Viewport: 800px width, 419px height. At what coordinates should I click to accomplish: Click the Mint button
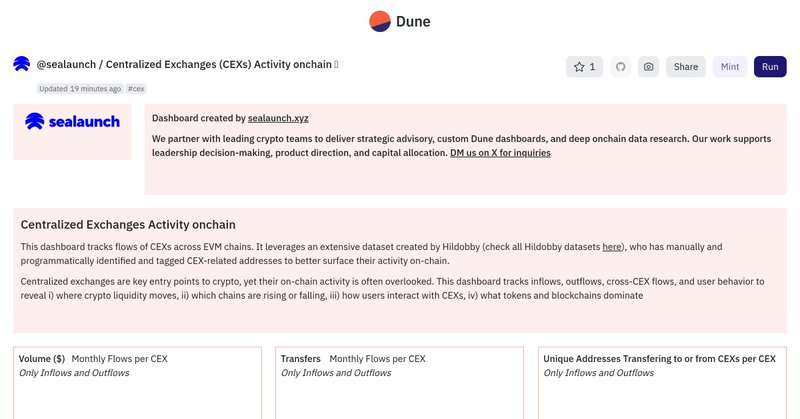730,67
